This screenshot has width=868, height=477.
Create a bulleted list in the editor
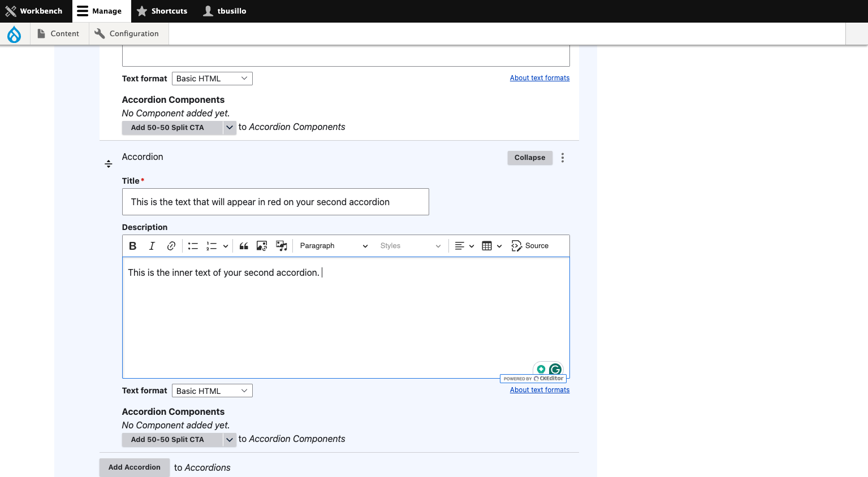pyautogui.click(x=193, y=246)
